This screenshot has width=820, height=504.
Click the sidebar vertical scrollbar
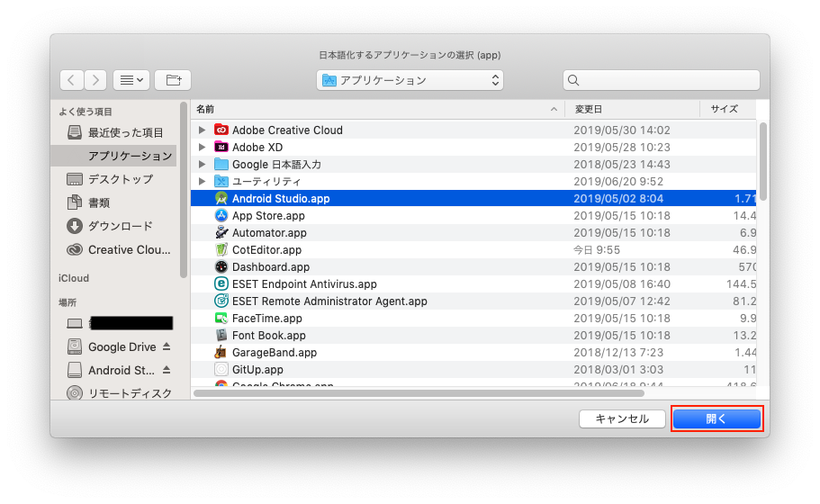pyautogui.click(x=183, y=190)
